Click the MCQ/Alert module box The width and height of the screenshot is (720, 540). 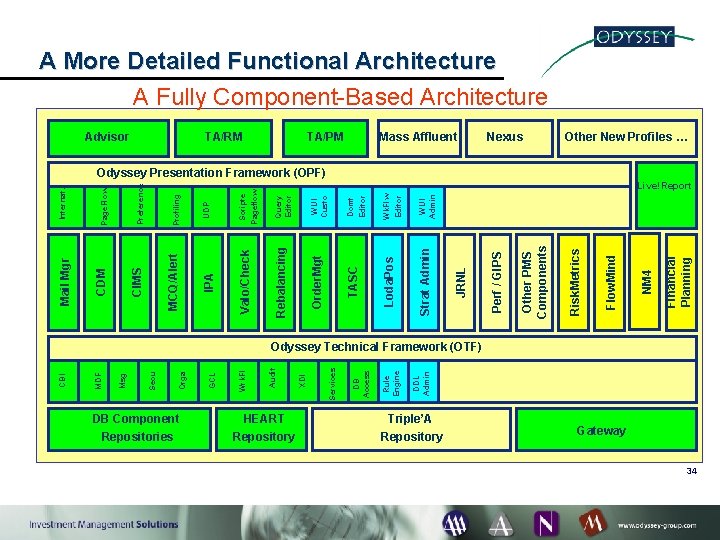pos(171,282)
